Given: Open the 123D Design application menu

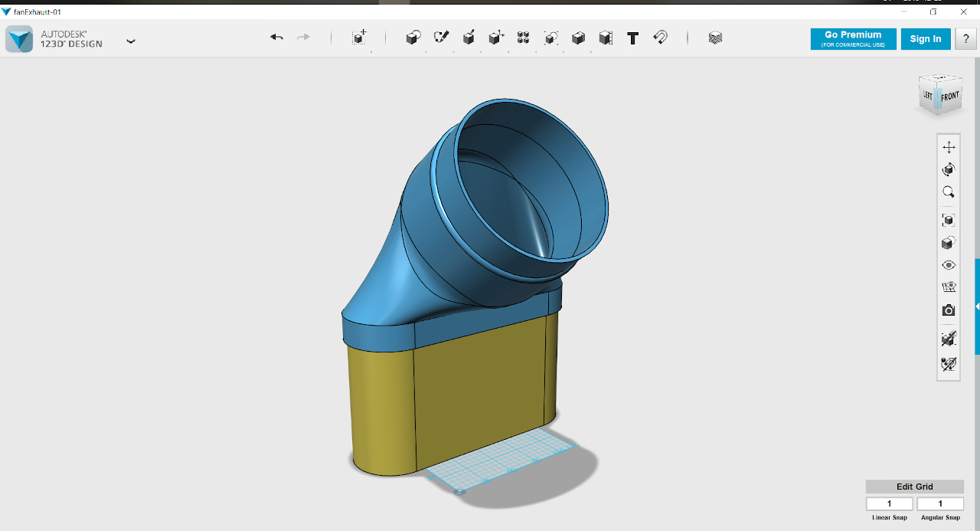Looking at the screenshot, I should [131, 41].
